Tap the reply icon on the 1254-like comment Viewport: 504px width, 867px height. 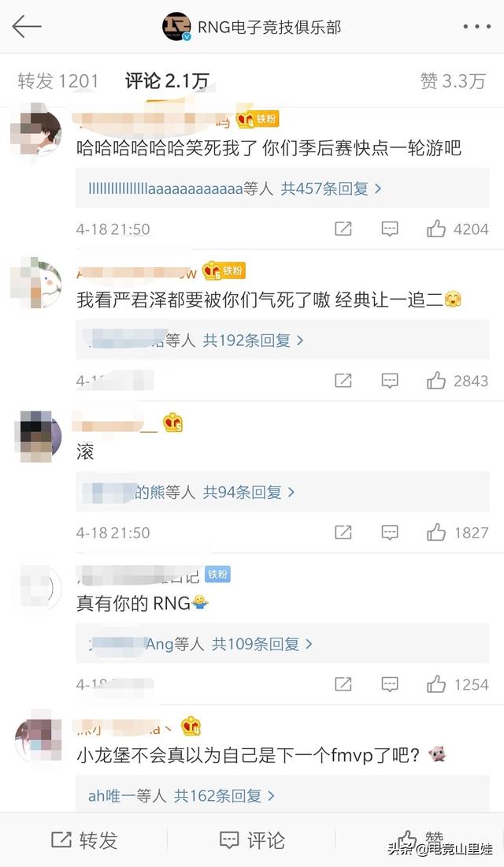(x=390, y=684)
